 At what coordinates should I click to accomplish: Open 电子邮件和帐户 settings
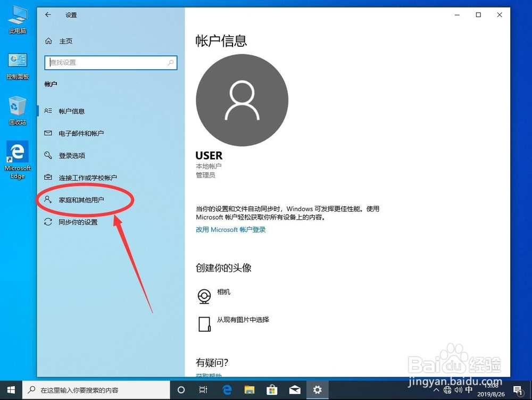coord(111,134)
